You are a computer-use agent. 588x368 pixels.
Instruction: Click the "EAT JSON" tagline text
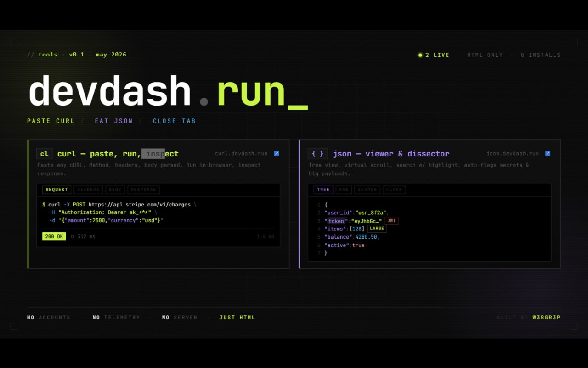click(x=114, y=121)
